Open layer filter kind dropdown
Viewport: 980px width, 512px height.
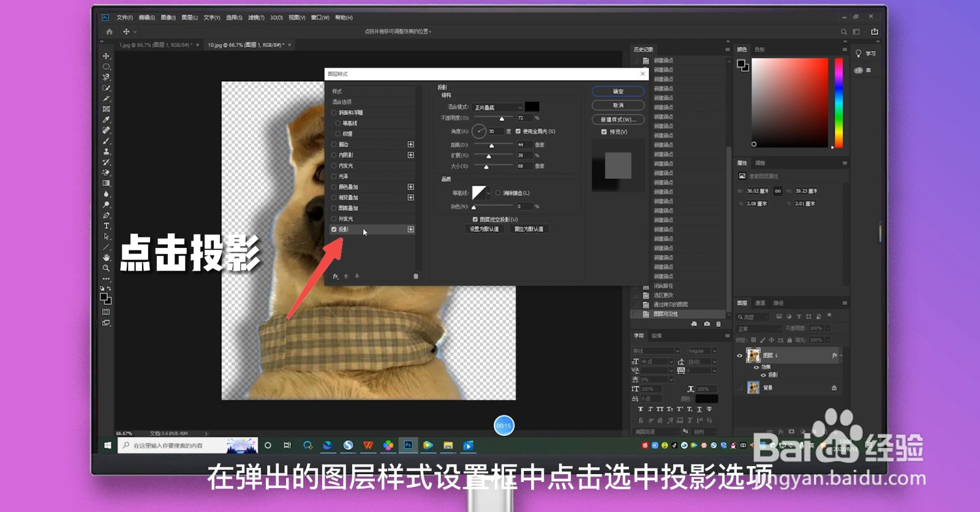click(753, 317)
